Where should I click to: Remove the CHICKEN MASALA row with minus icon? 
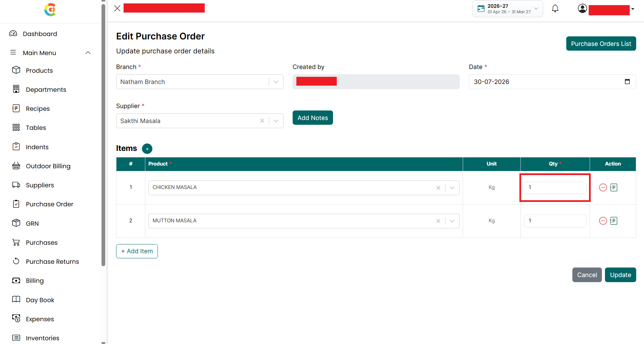[x=603, y=187]
